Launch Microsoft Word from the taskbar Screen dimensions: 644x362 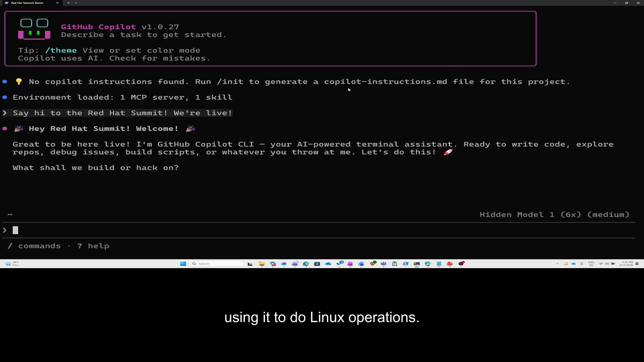(x=361, y=264)
